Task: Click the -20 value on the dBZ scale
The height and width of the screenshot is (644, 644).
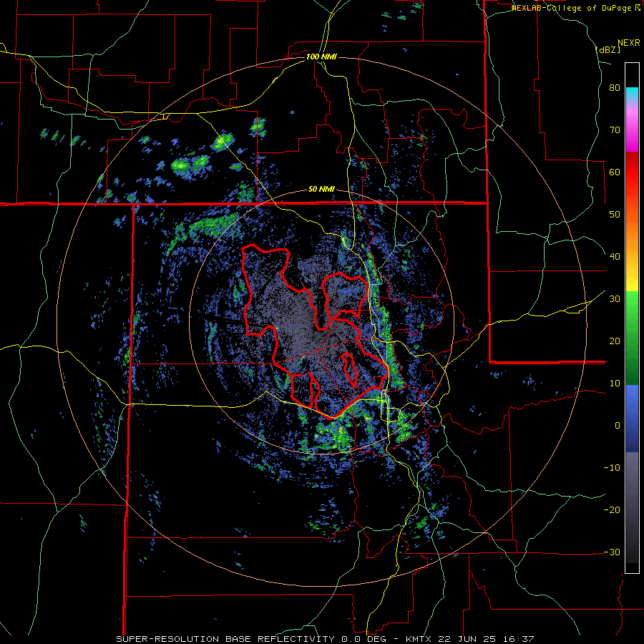Action: click(x=612, y=510)
